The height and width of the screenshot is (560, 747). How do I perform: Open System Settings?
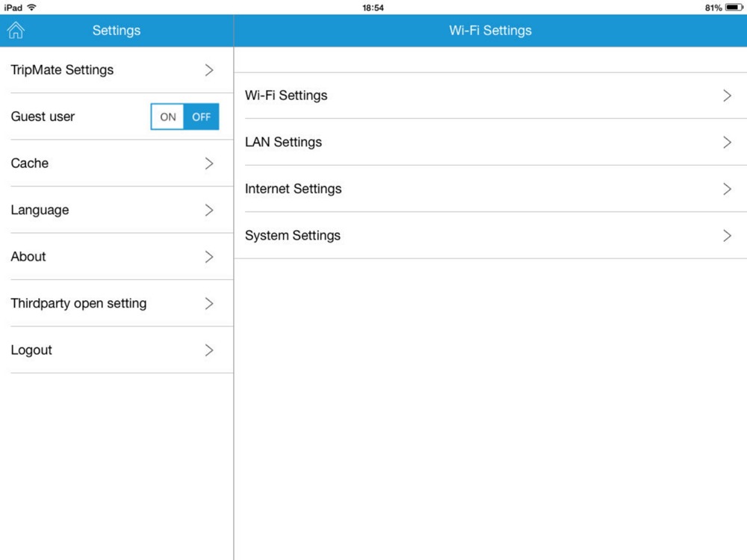pyautogui.click(x=491, y=235)
